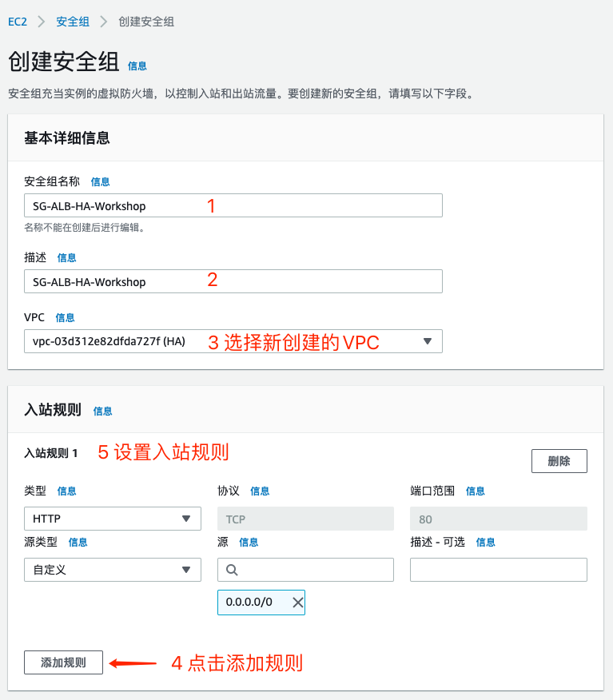
Task: Click the 删除 button for inbound rule 1
Action: pos(559,460)
